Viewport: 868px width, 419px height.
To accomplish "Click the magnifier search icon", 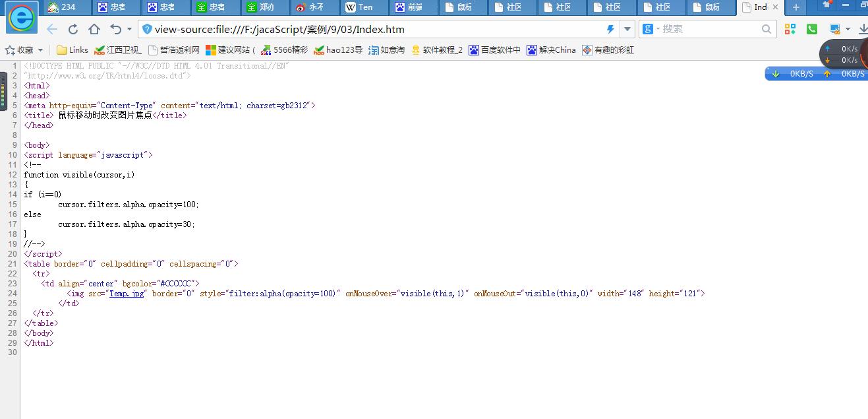I will point(767,29).
